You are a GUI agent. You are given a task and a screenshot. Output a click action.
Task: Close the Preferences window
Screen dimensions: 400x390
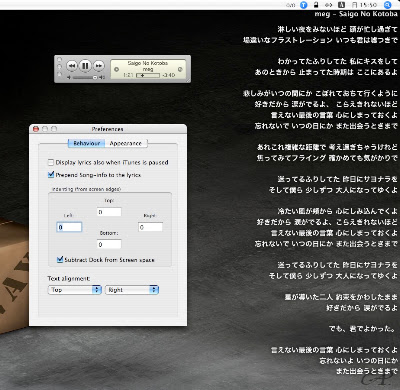click(x=36, y=129)
